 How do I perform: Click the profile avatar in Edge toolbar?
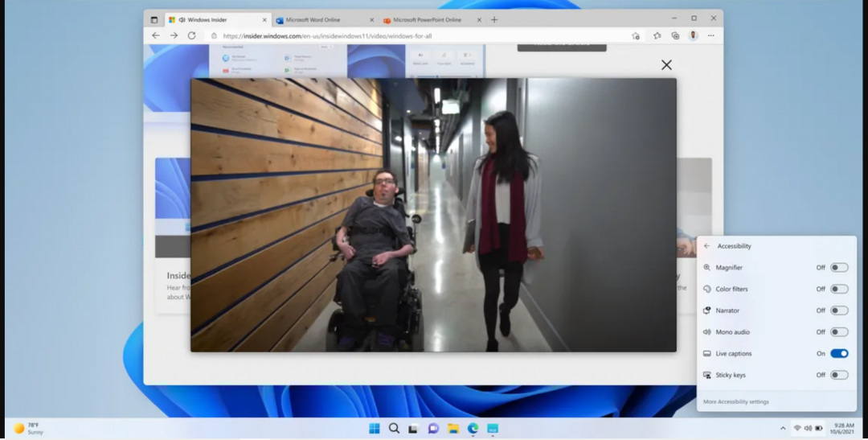693,35
